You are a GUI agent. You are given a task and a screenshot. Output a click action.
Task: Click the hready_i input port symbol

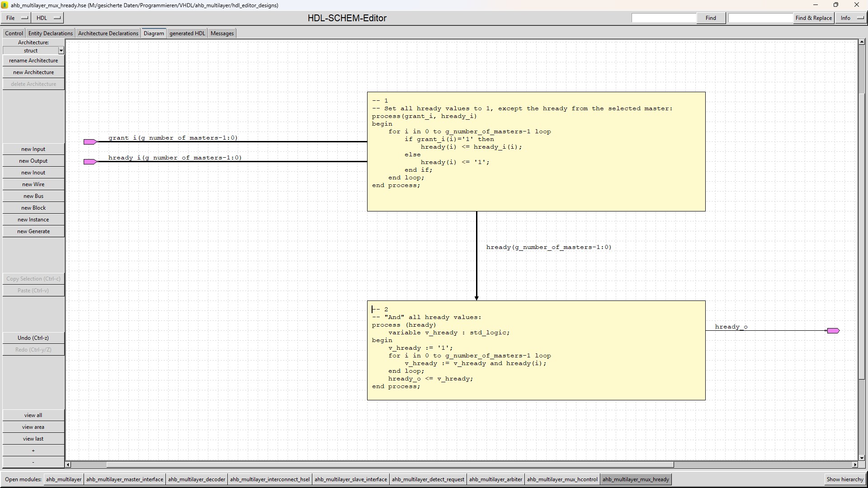click(x=90, y=162)
